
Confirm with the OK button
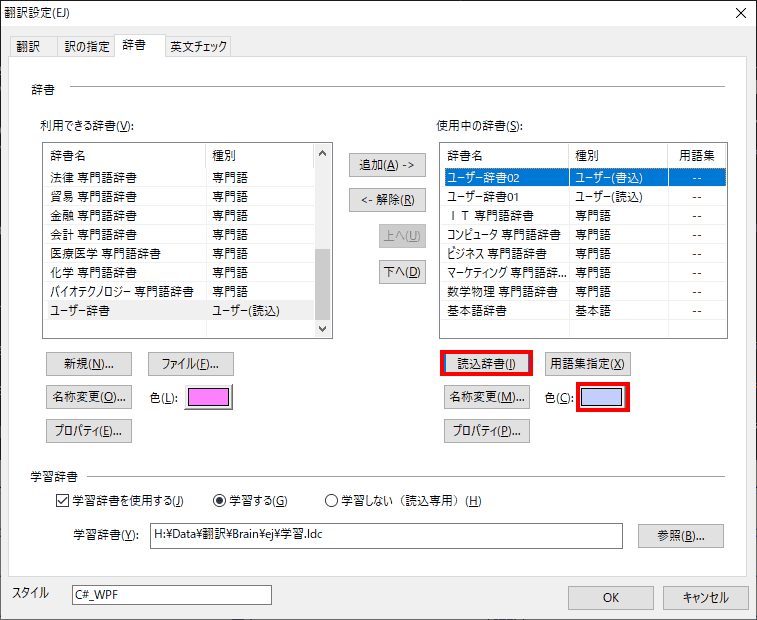(611, 598)
